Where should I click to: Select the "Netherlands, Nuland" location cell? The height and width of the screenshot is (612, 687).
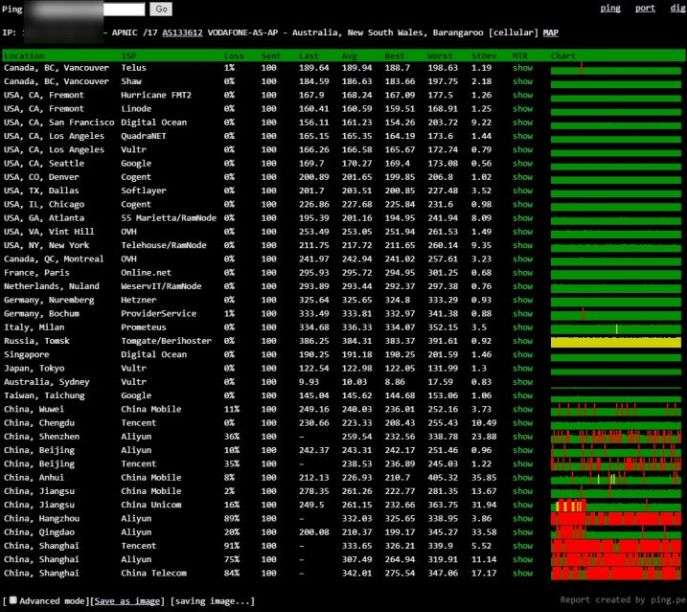[52, 287]
